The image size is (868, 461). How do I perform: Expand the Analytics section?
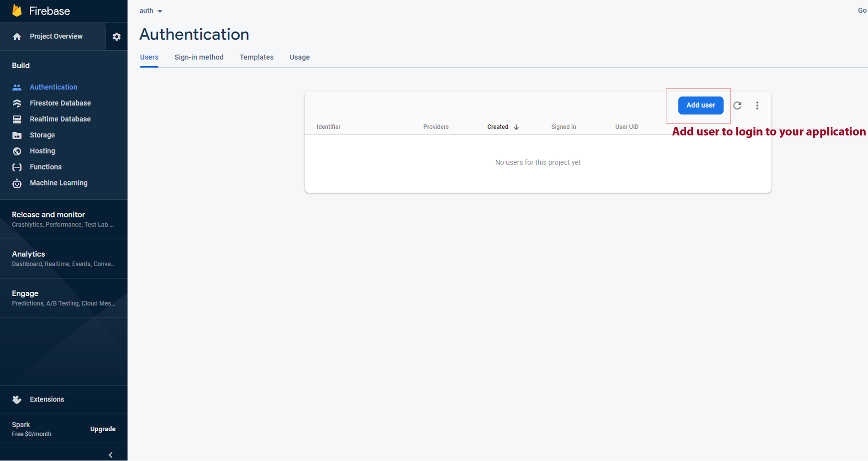pos(28,254)
